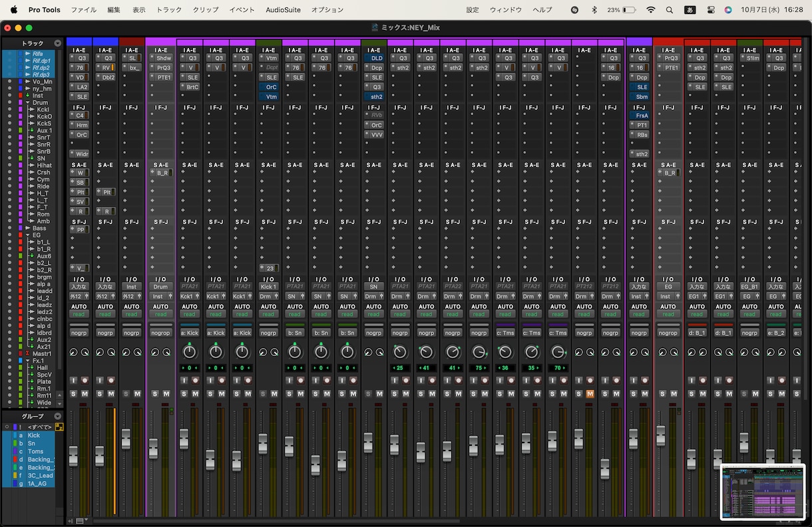The image size is (812, 527).
Task: Open the Apple menu
Action: tap(13, 10)
